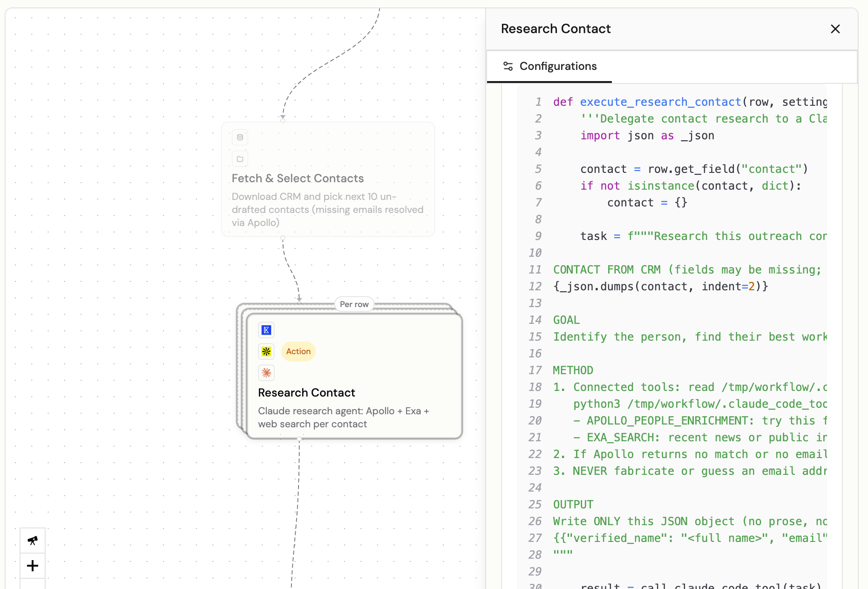Click the OUTPUT line in code

573,505
